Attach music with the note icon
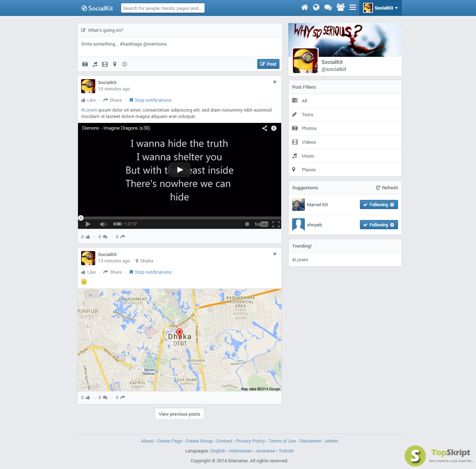The image size is (476, 469). coord(95,64)
